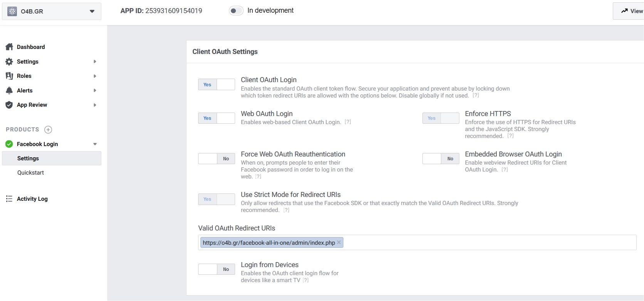Add a product with the plus icon
The image size is (644, 301).
tap(48, 129)
